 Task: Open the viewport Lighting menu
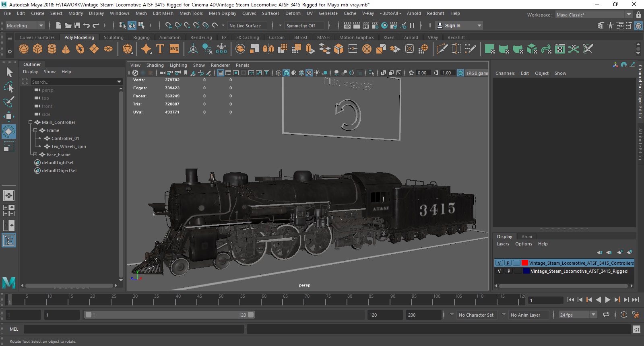pos(178,65)
